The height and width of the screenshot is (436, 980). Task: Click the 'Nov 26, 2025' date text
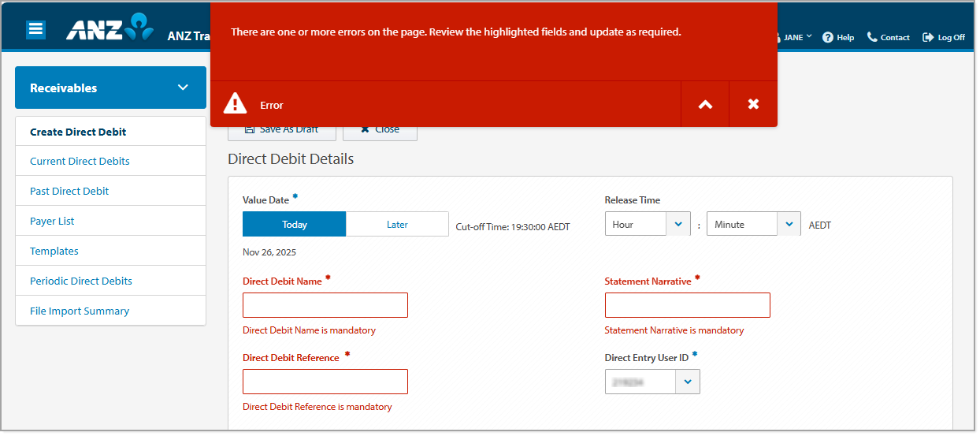(269, 252)
